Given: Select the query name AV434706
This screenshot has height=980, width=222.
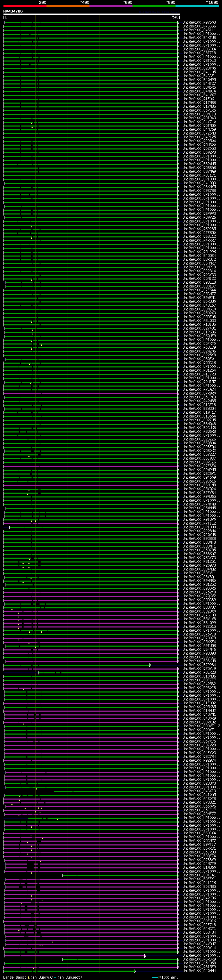Looking at the screenshot, I should (x=13, y=11).
